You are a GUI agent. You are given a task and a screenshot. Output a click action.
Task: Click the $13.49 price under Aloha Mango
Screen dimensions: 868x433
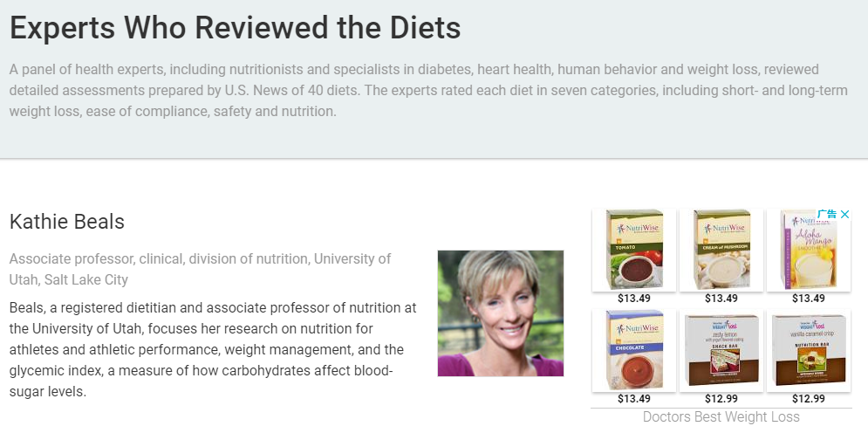[809, 299]
